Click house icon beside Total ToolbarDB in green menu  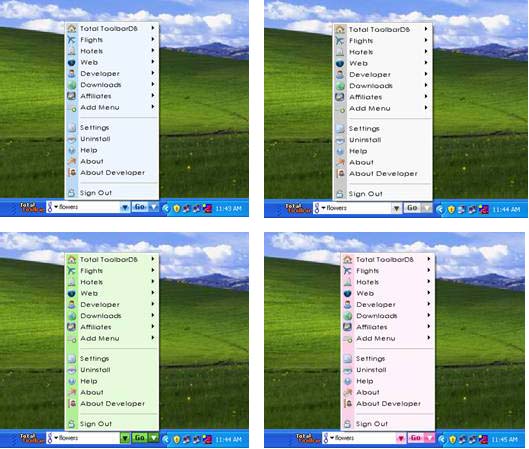point(72,259)
